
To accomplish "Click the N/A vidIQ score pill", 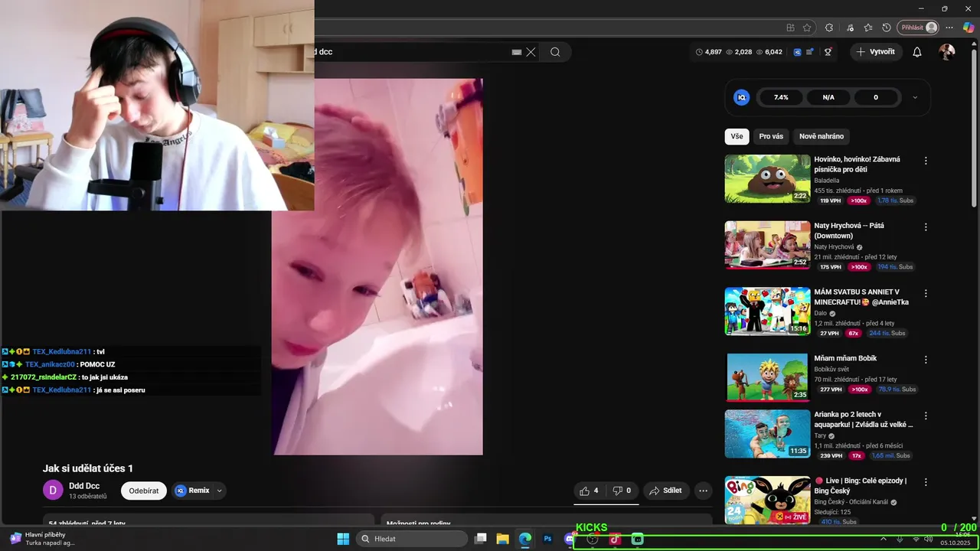I will click(828, 97).
